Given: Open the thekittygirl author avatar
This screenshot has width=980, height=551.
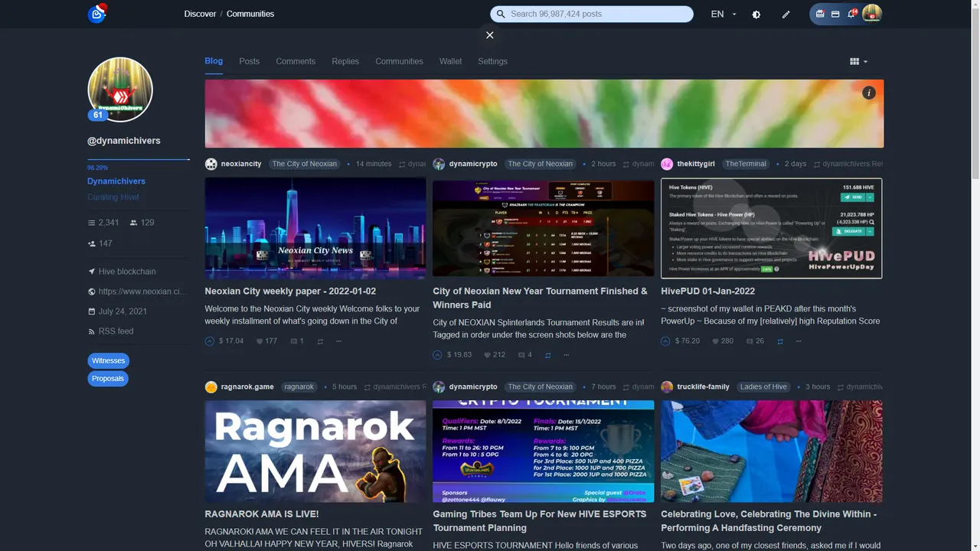Looking at the screenshot, I should point(667,164).
